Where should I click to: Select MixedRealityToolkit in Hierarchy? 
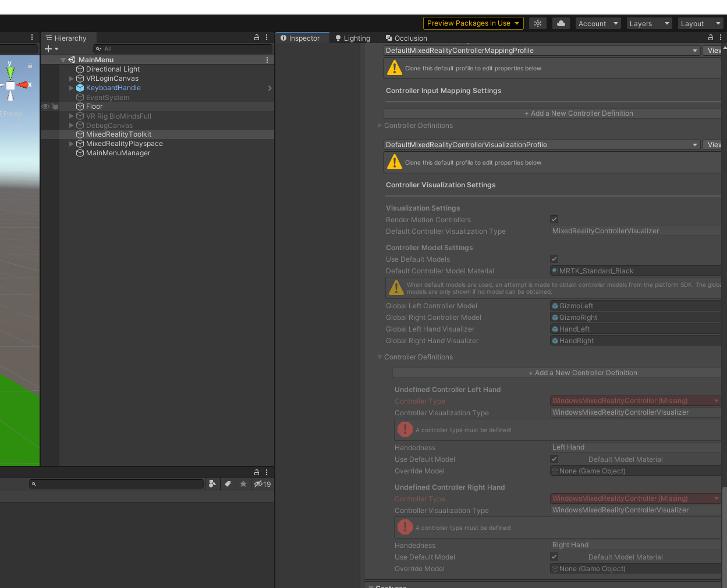[119, 134]
